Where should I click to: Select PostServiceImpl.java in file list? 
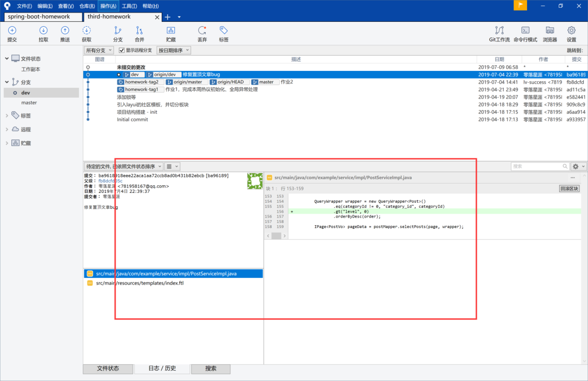(174, 274)
